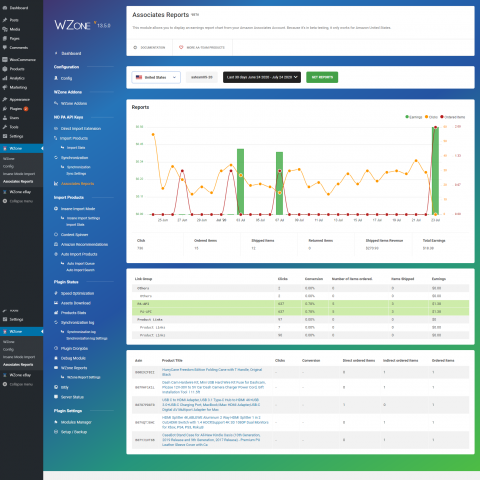This screenshot has height=480, width=480.
Task: Open Auto Import Products in WZone panel
Action: click(79, 254)
